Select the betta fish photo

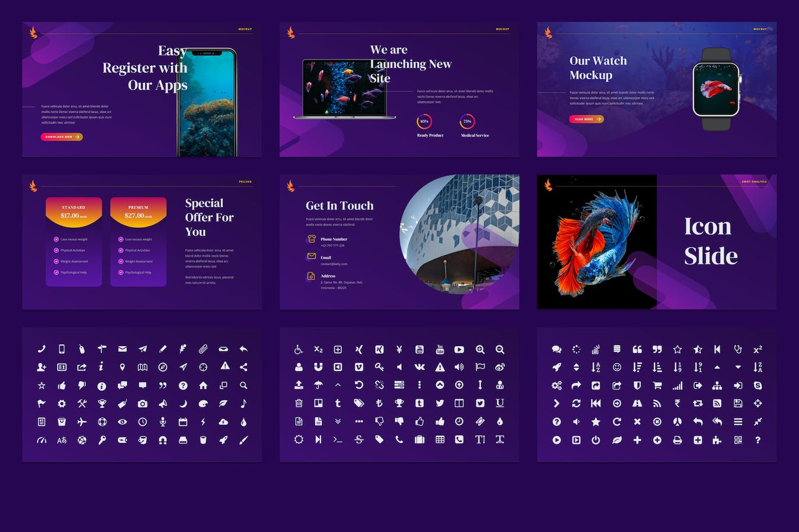(x=597, y=242)
